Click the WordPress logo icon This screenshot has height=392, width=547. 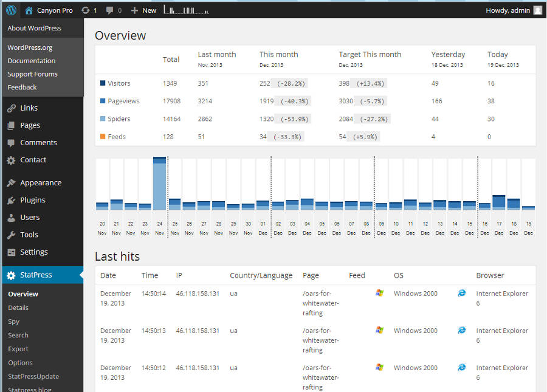(11, 10)
